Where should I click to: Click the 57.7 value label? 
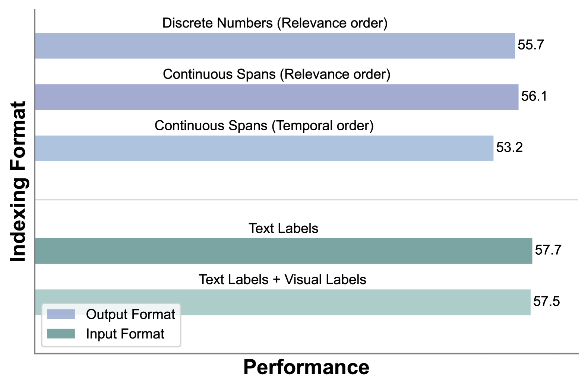click(x=548, y=250)
